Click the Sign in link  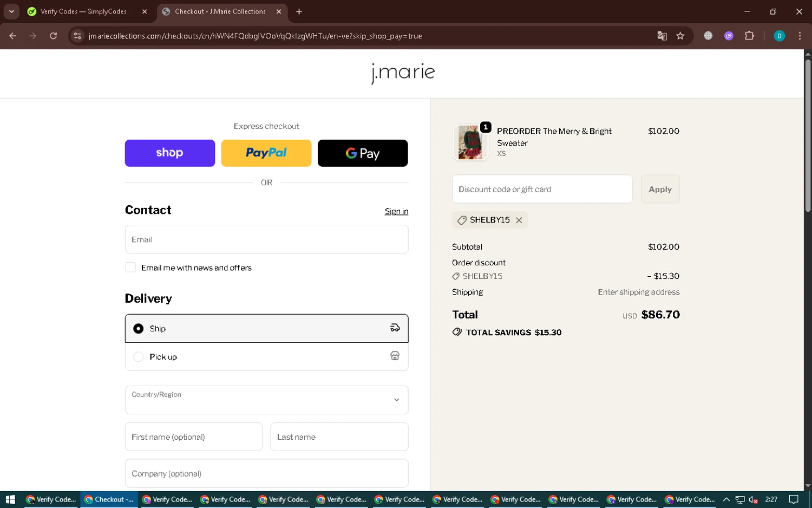click(396, 211)
